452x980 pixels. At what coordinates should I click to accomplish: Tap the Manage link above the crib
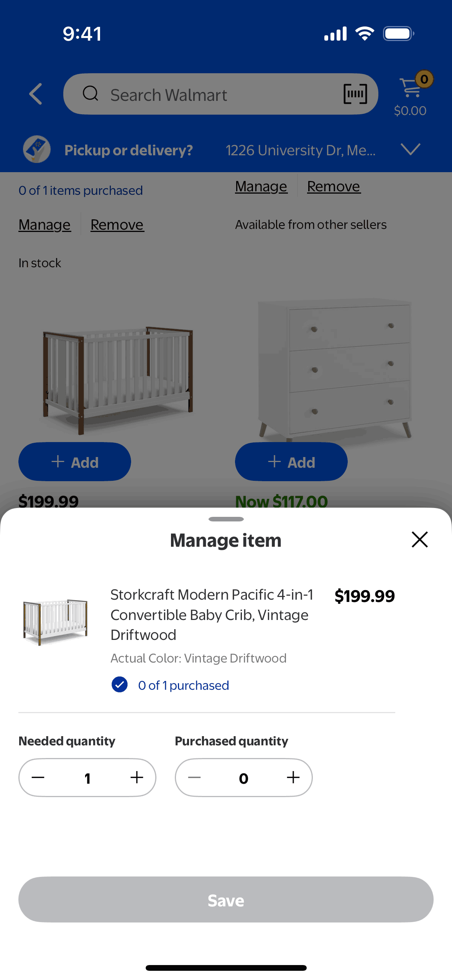coord(44,225)
